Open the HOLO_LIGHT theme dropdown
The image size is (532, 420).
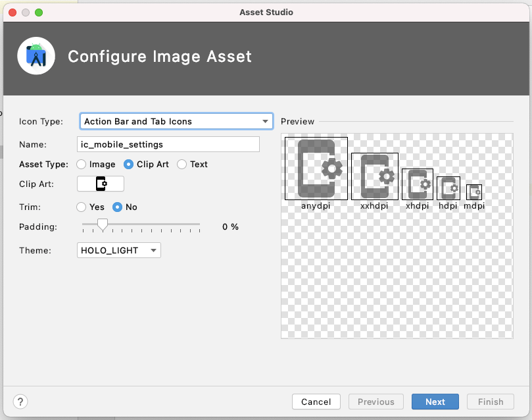point(118,250)
